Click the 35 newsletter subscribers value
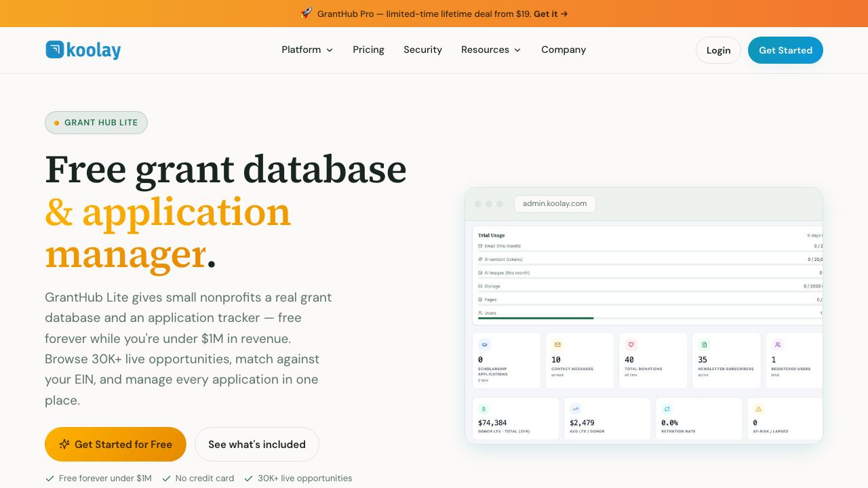868x488 pixels. 703,360
